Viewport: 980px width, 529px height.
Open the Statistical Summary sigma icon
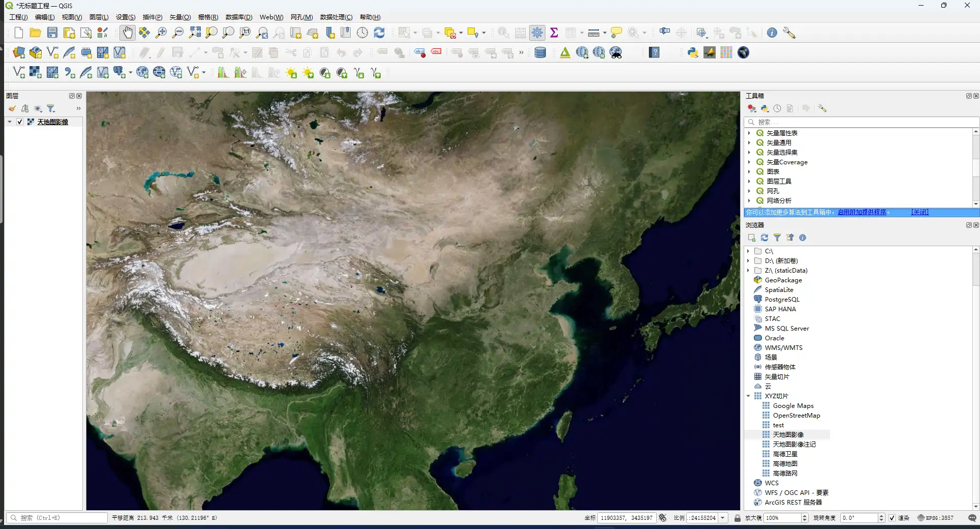tap(554, 33)
